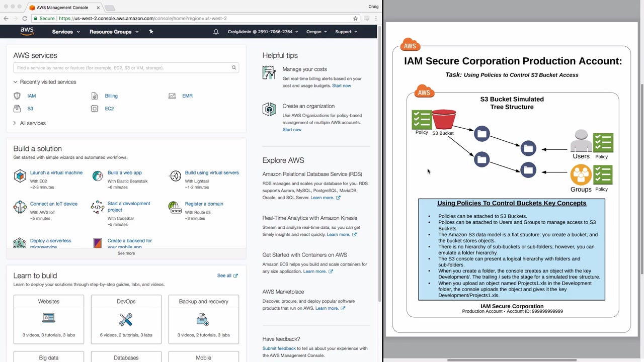Open the Websites learning card
Viewport: 644px width, 362px height.
click(x=49, y=319)
